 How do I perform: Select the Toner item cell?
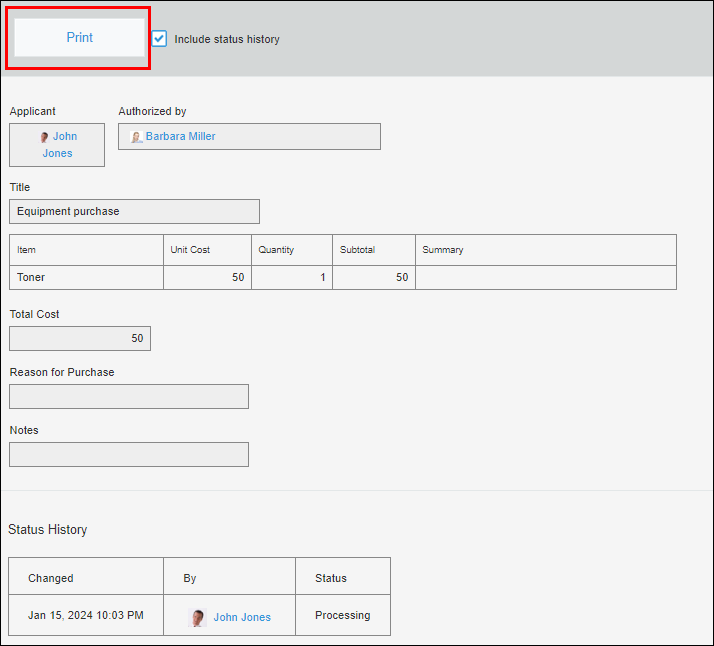tap(86, 277)
